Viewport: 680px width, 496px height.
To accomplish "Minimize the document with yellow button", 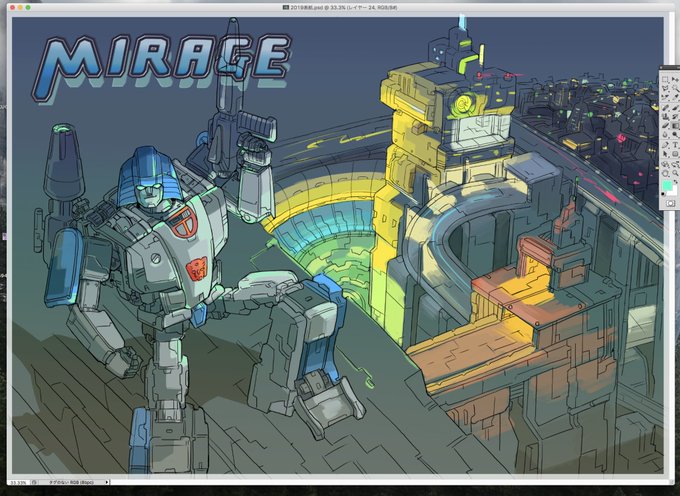I will 20,7.
